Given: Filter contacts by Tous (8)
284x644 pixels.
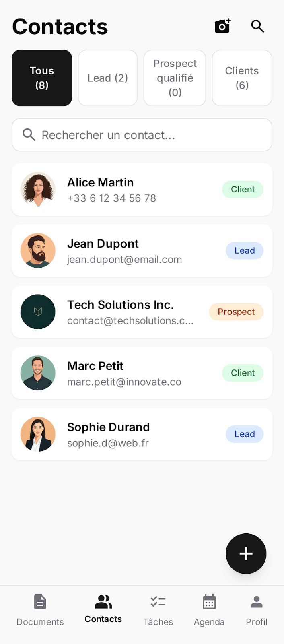Looking at the screenshot, I should [x=42, y=78].
